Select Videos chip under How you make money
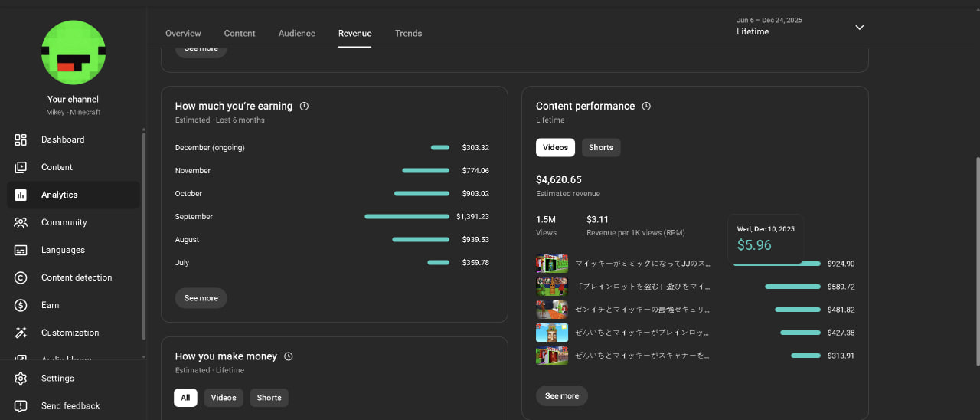980x420 pixels. (224, 398)
